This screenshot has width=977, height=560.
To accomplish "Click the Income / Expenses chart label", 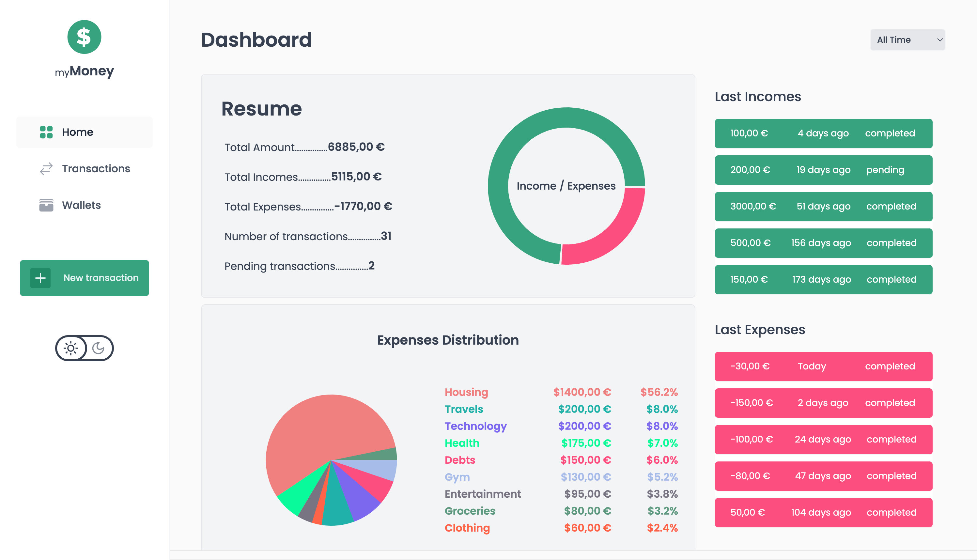I will (566, 186).
